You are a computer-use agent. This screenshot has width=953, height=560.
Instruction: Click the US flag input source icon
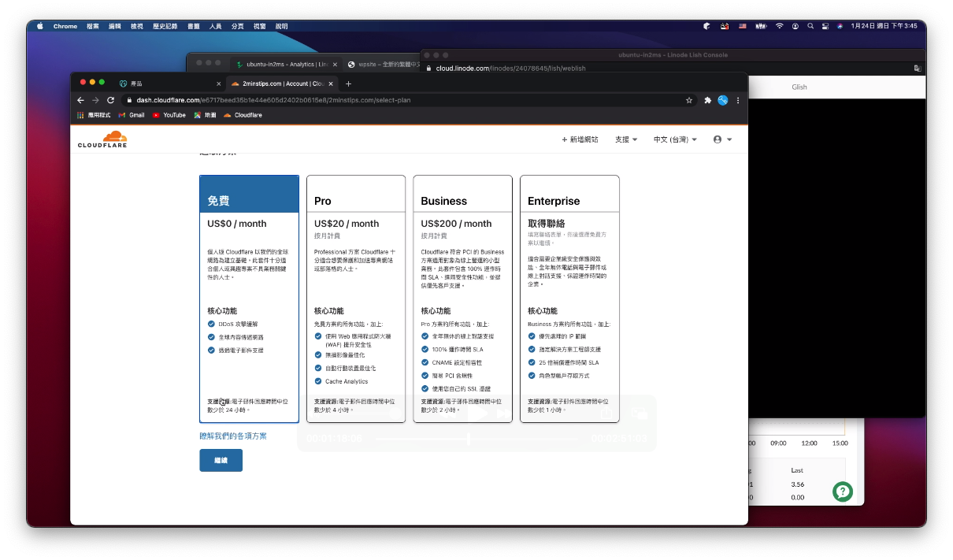tap(743, 26)
